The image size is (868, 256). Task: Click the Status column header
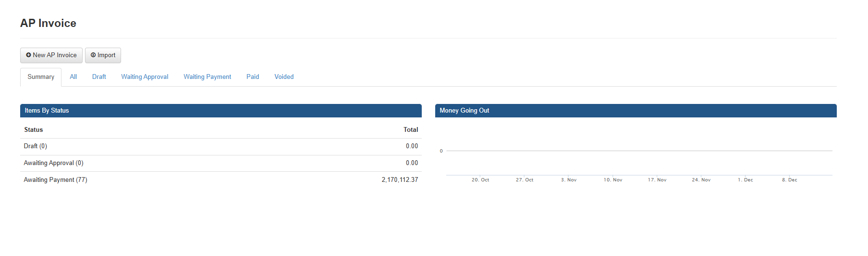point(34,130)
